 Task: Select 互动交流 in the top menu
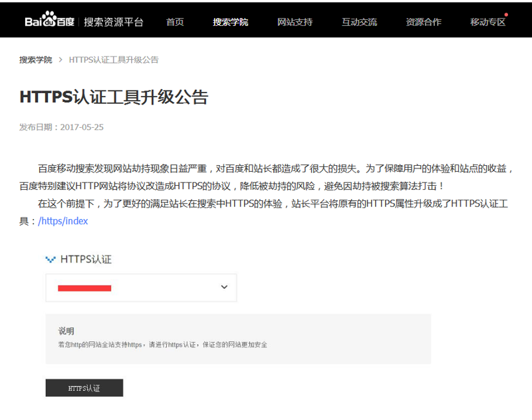click(359, 22)
